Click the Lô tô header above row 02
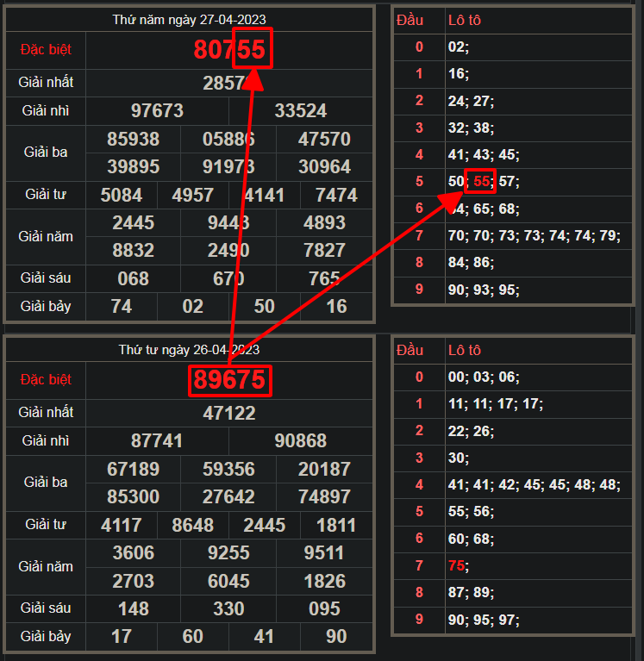The width and height of the screenshot is (644, 661). tap(464, 19)
